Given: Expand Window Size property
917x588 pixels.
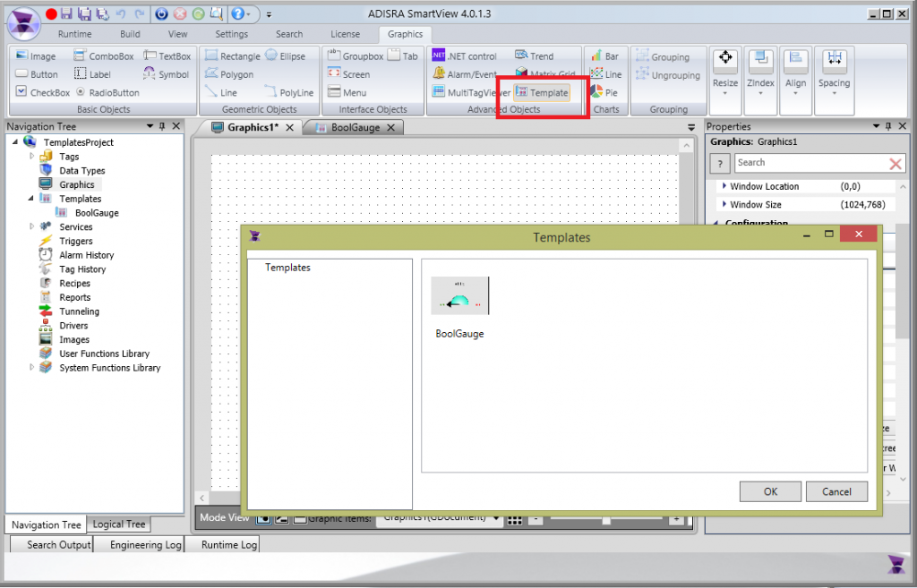Looking at the screenshot, I should pyautogui.click(x=724, y=204).
